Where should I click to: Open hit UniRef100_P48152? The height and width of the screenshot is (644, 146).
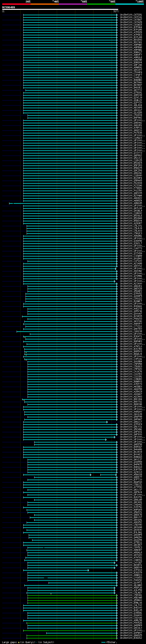pyautogui.click(x=131, y=580)
